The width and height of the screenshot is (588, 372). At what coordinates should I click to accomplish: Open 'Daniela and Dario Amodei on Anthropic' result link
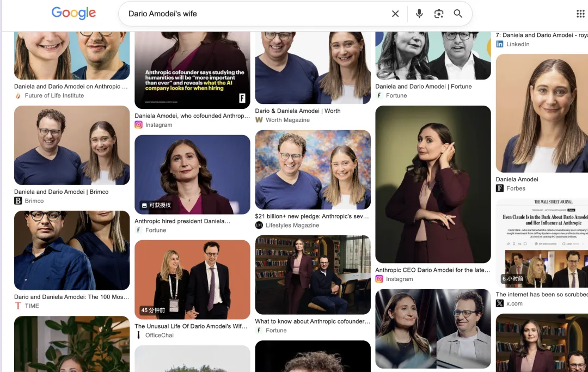coord(71,87)
